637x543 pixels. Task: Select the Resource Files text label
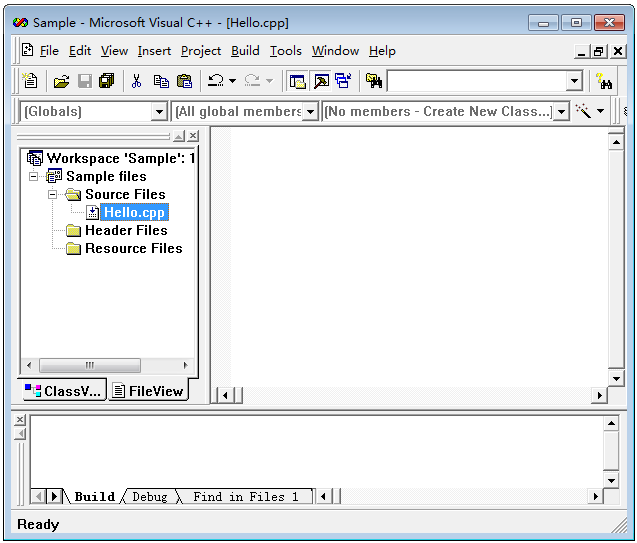click(134, 248)
